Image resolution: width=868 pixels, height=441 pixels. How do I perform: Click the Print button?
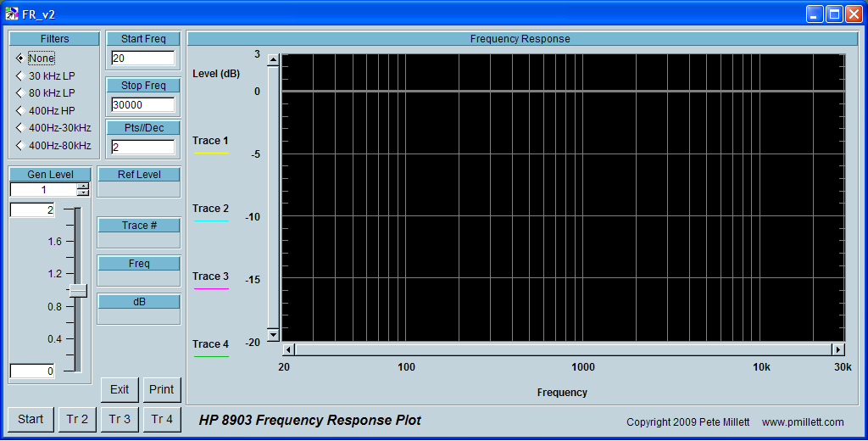click(162, 390)
